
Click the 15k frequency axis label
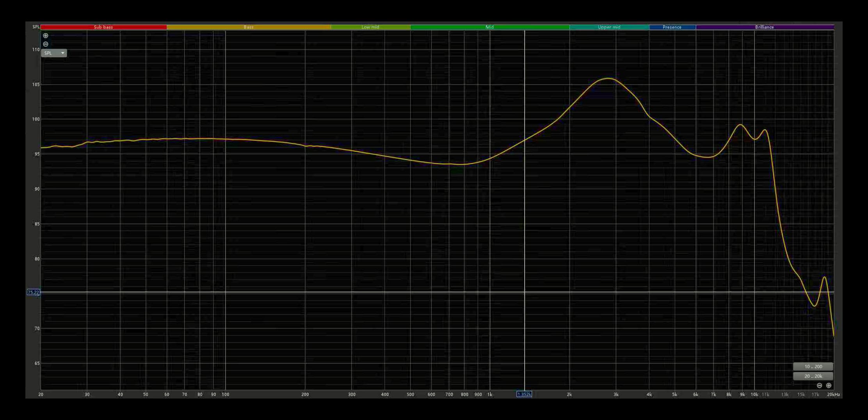[801, 395]
